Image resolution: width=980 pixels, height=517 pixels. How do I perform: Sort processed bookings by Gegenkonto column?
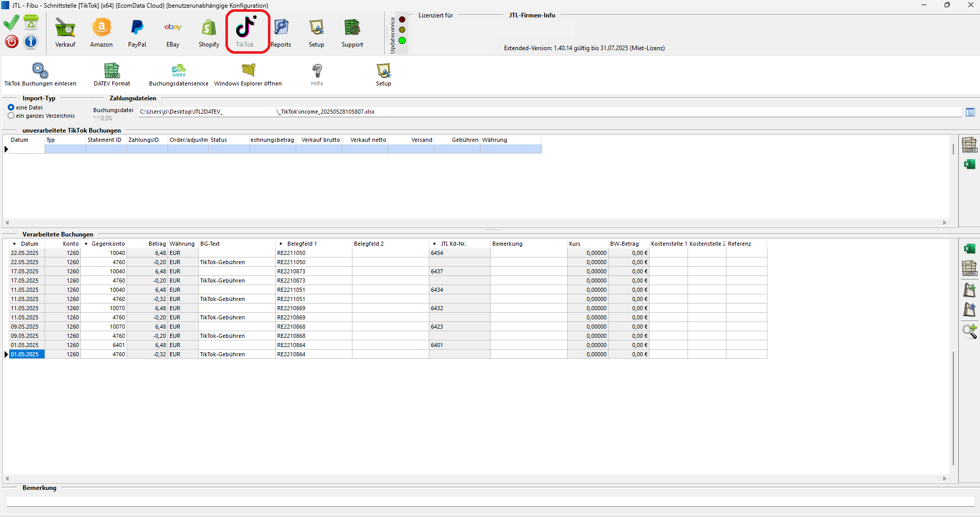108,244
